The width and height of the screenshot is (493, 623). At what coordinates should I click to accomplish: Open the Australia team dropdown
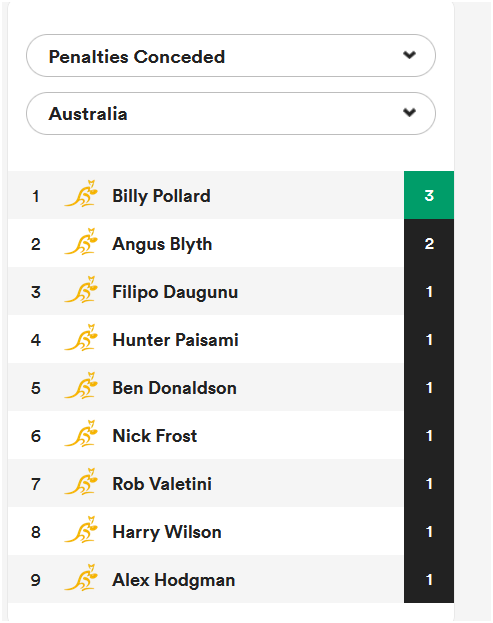[x=231, y=114]
